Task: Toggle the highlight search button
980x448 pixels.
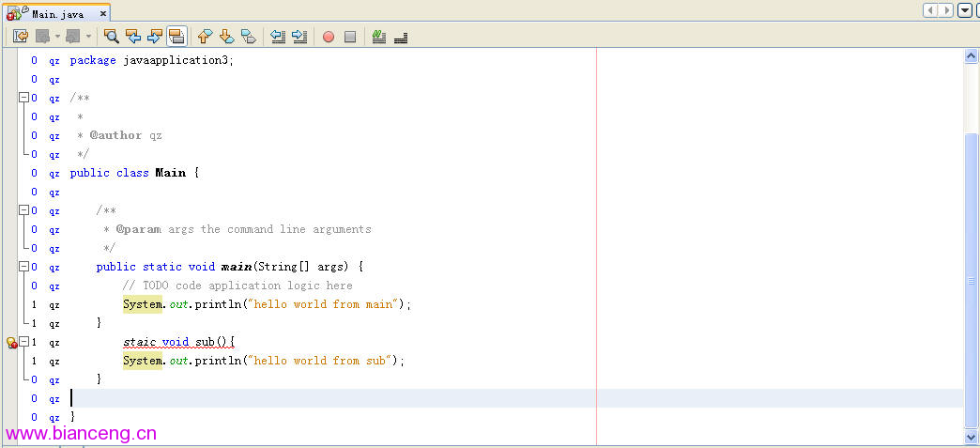Action: [x=176, y=37]
